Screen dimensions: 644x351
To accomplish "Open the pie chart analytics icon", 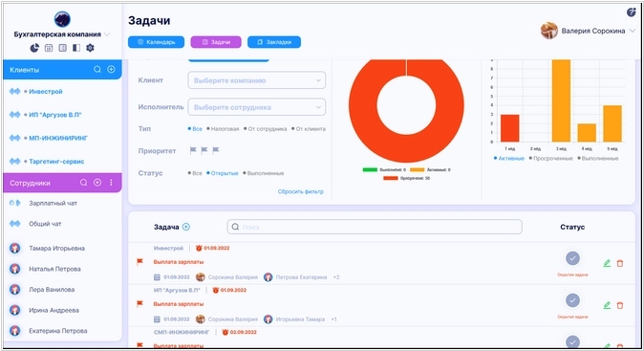I will pos(34,48).
